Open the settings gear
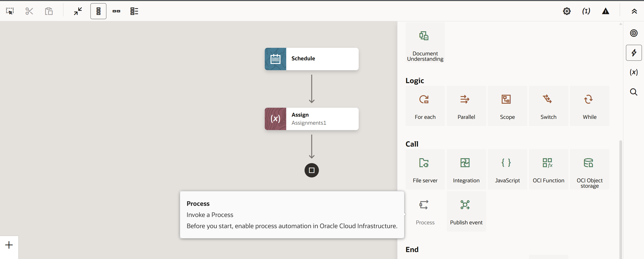 (567, 11)
